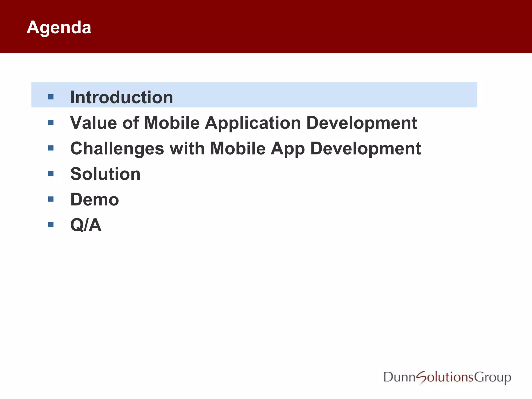
Task: Open Challenges with Mobile App Development item
Action: click(245, 148)
